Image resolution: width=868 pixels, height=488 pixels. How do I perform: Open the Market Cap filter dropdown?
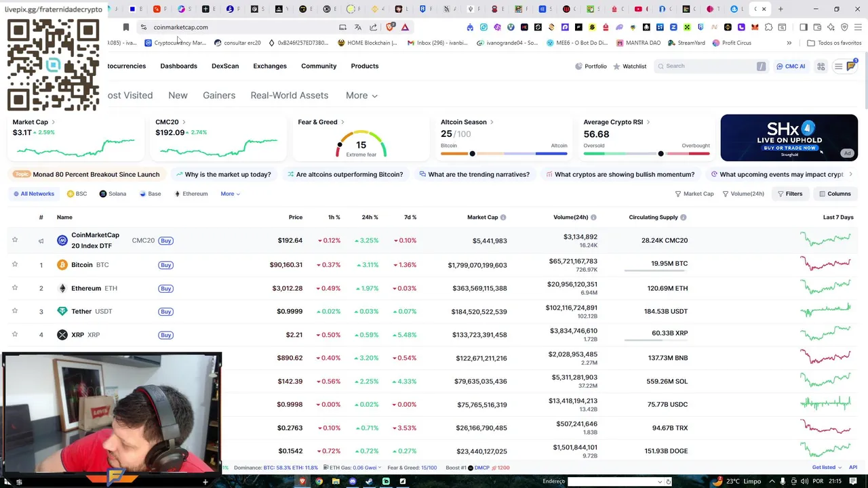(x=694, y=194)
